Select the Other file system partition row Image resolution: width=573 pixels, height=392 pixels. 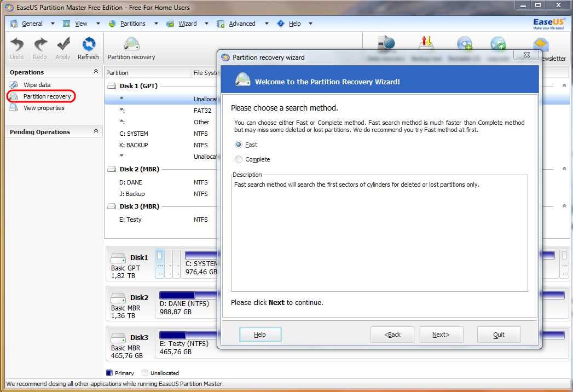pos(161,122)
